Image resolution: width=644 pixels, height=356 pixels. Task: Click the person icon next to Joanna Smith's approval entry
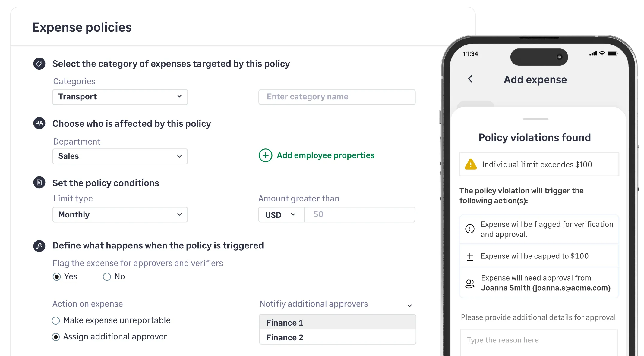469,283
